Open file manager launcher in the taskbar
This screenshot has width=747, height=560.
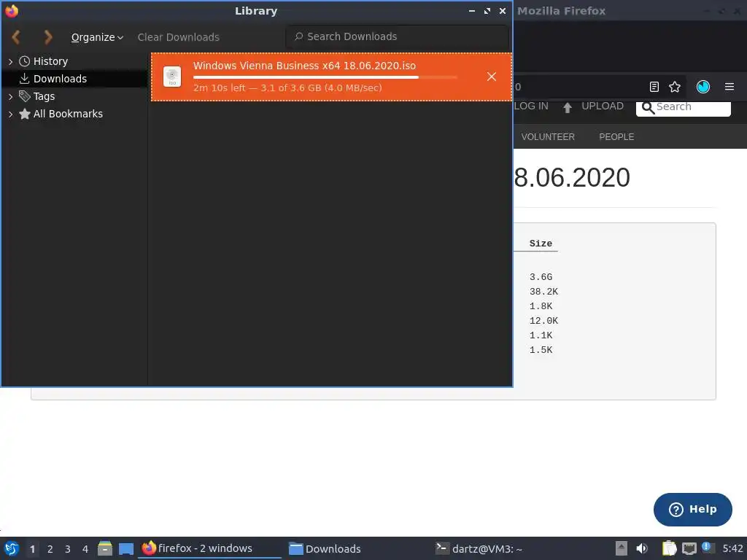[x=105, y=548]
